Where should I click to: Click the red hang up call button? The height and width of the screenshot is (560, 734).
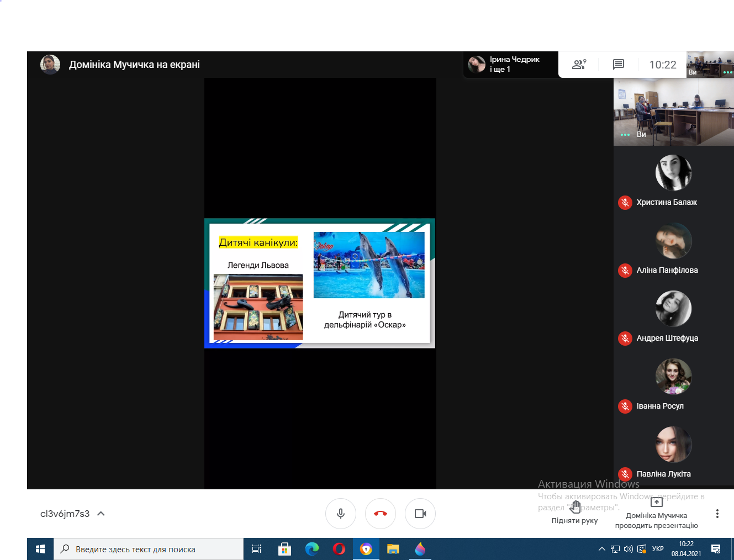(381, 514)
